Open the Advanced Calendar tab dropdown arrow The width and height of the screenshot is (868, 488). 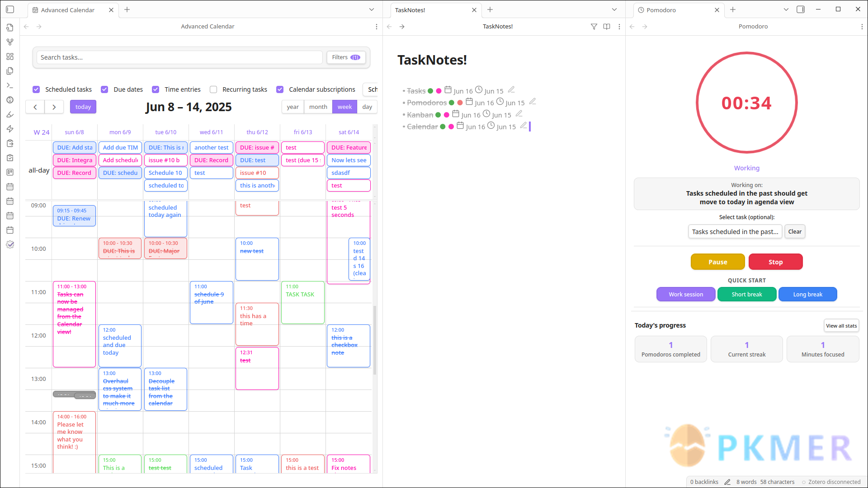pos(371,9)
